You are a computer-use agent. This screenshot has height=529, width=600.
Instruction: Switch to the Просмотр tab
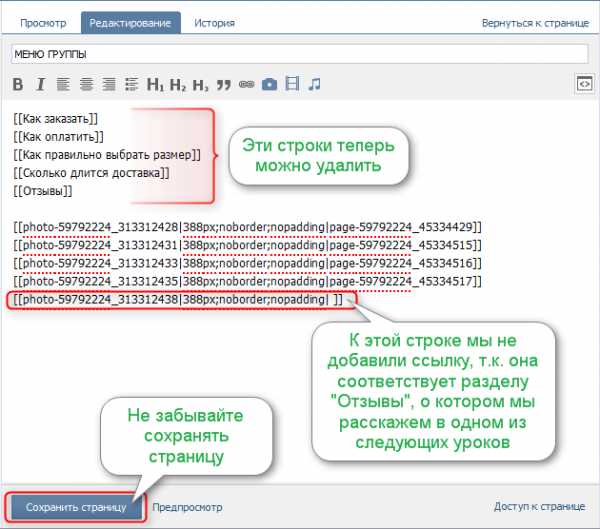[43, 23]
